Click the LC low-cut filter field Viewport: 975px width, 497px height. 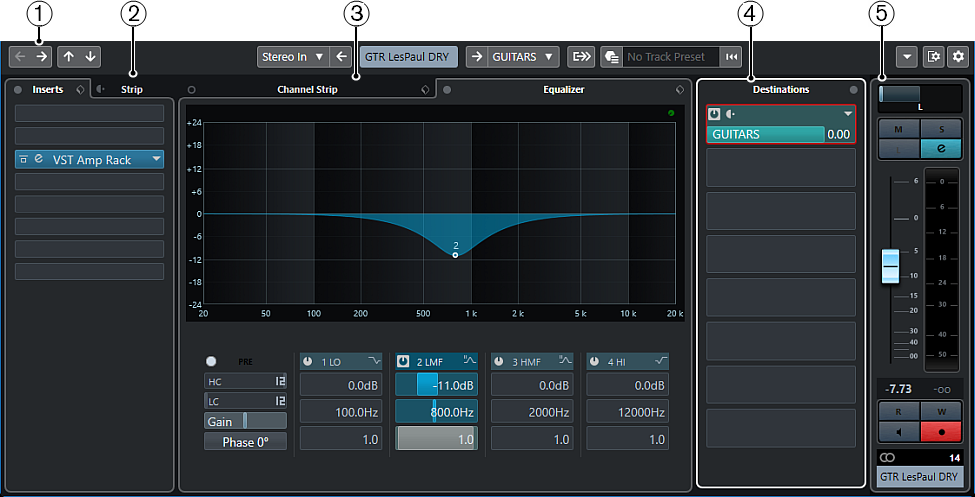coord(245,401)
